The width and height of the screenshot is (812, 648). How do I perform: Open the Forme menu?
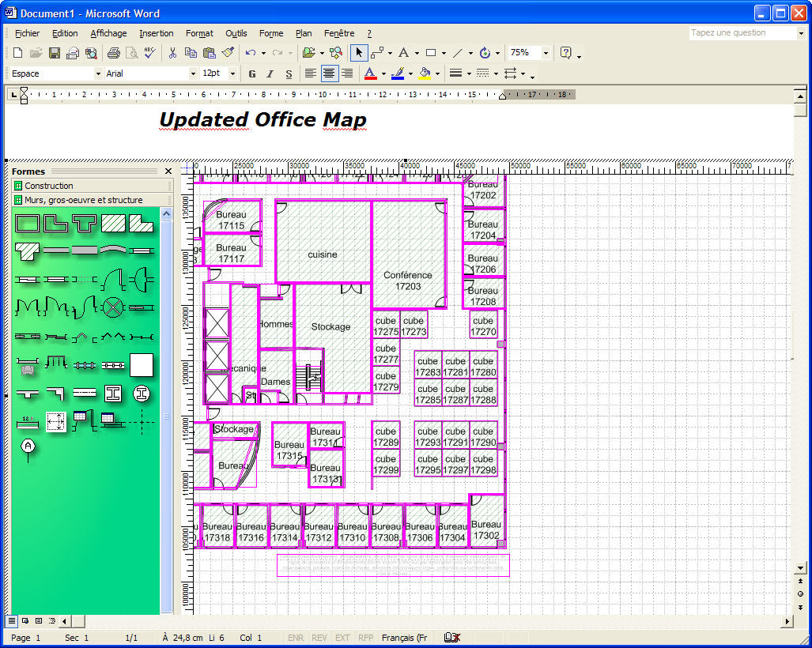click(x=270, y=33)
